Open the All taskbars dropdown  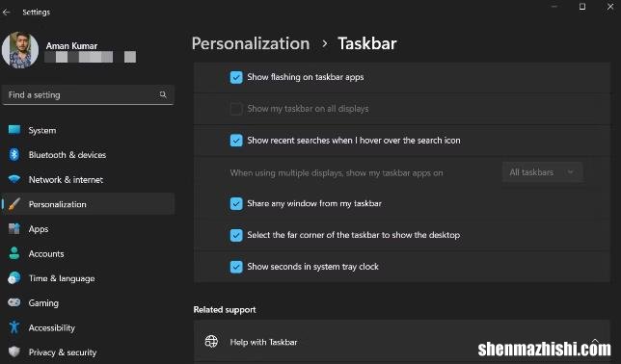tap(542, 172)
